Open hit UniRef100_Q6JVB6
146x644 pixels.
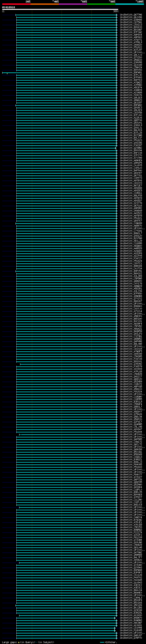131,17
